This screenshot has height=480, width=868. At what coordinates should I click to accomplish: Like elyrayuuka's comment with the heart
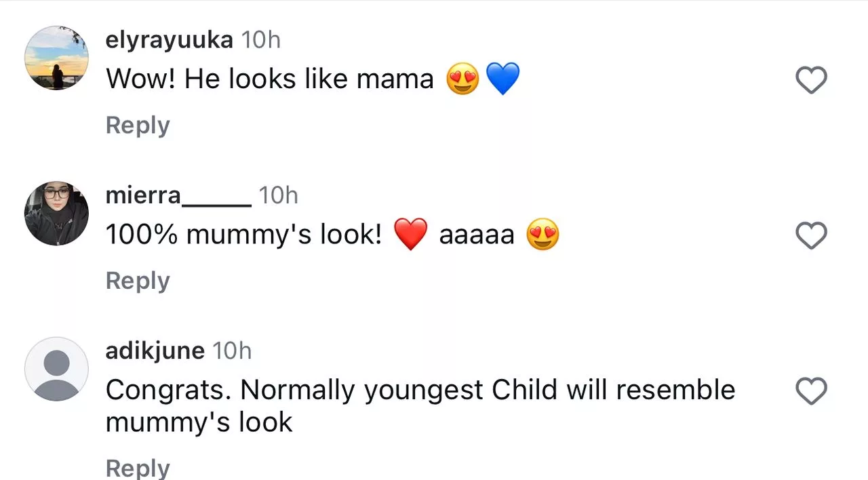(811, 81)
